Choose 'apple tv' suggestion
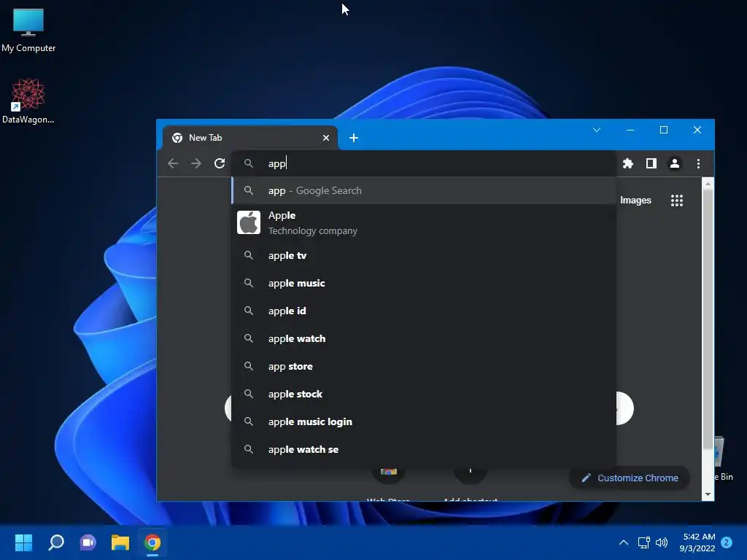The image size is (747, 560). point(424,255)
